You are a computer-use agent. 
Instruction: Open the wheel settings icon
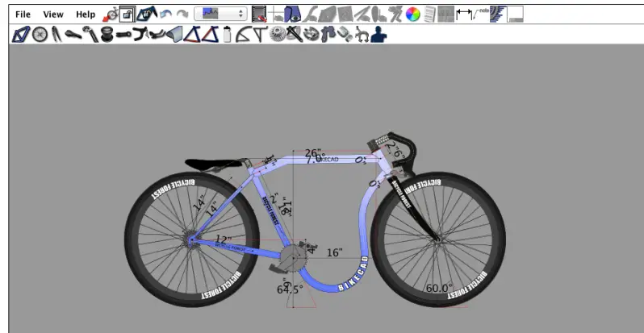[x=40, y=35]
